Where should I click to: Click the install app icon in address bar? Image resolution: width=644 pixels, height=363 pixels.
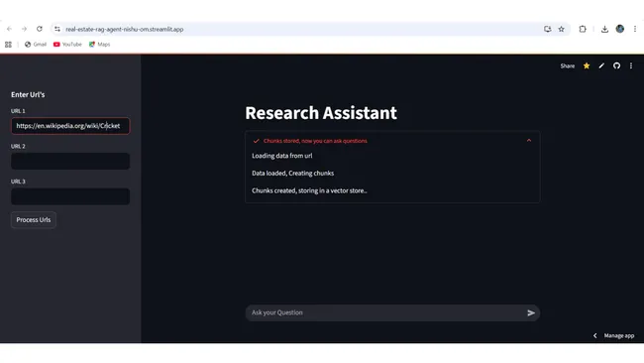click(x=548, y=29)
